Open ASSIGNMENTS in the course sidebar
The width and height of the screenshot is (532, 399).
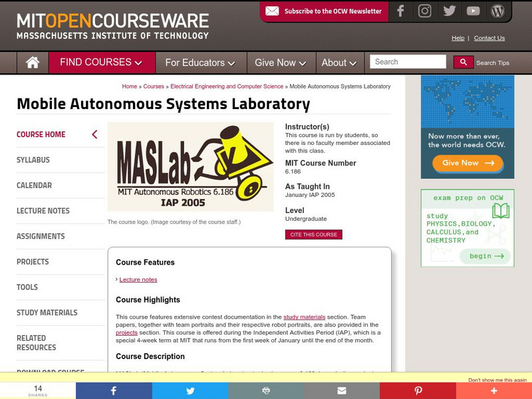coord(41,236)
